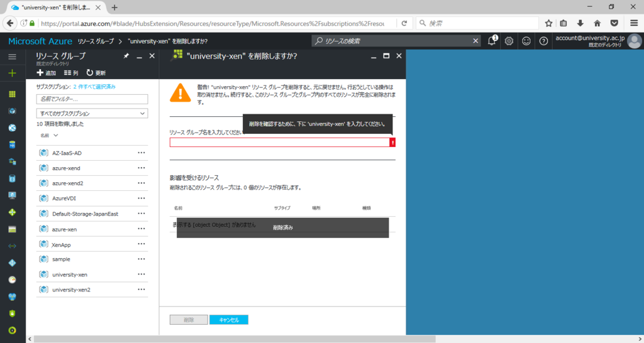This screenshot has height=343, width=644.
Task: Click the 名前でフィルター filter box
Action: point(92,99)
